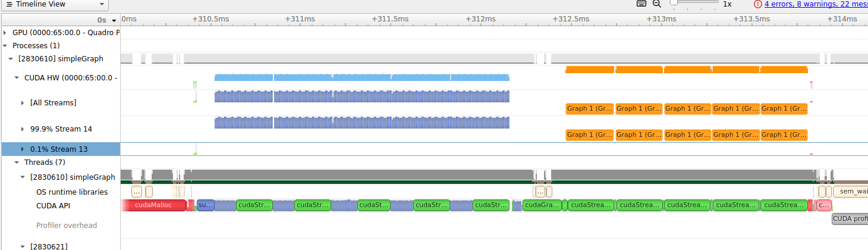Click the red cudaMalloc API call block
Viewport: 868px width, 250px height.
click(153, 205)
